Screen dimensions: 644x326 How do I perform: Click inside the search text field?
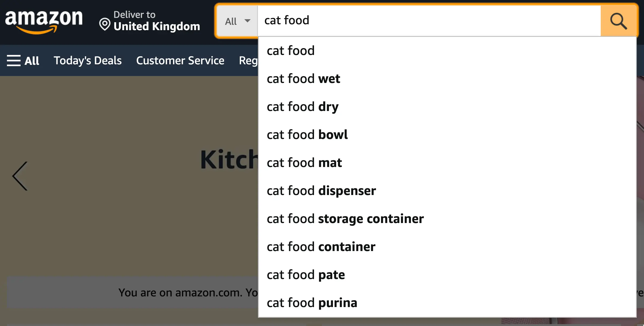tap(427, 21)
